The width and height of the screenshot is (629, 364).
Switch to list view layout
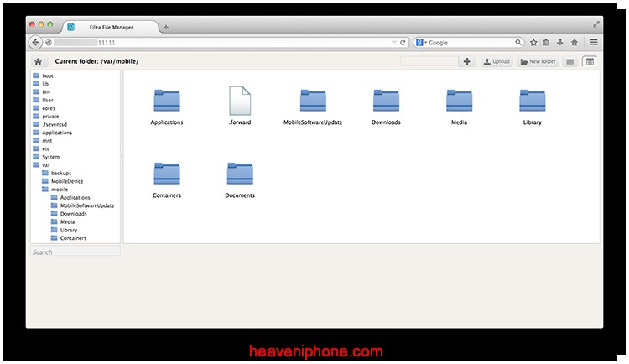coord(569,61)
